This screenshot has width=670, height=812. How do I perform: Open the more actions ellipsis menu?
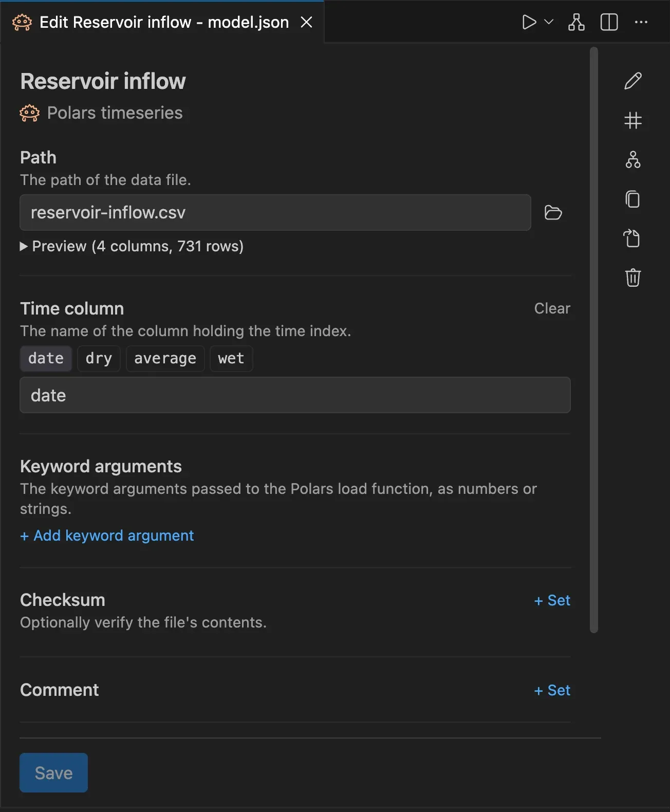point(641,22)
